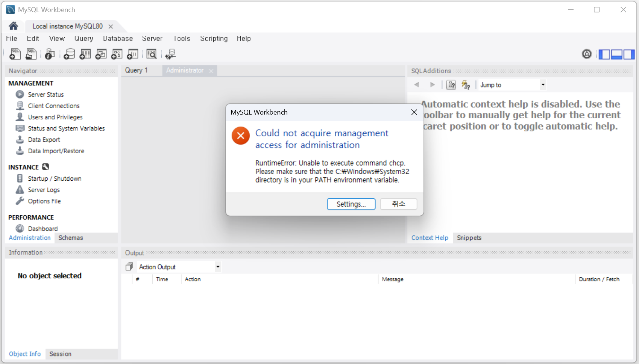Create new table toolbar icon
Screen dimensions: 639x364
pyautogui.click(x=85, y=54)
